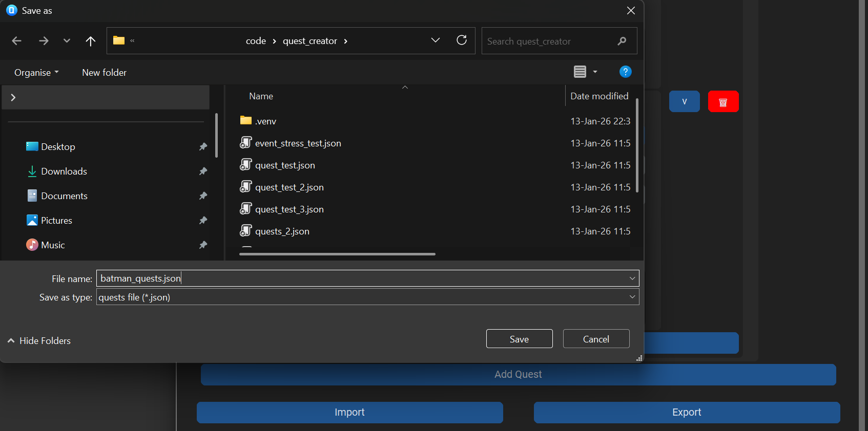Open Downloads in the navigation pane
868x431 pixels.
[64, 171]
